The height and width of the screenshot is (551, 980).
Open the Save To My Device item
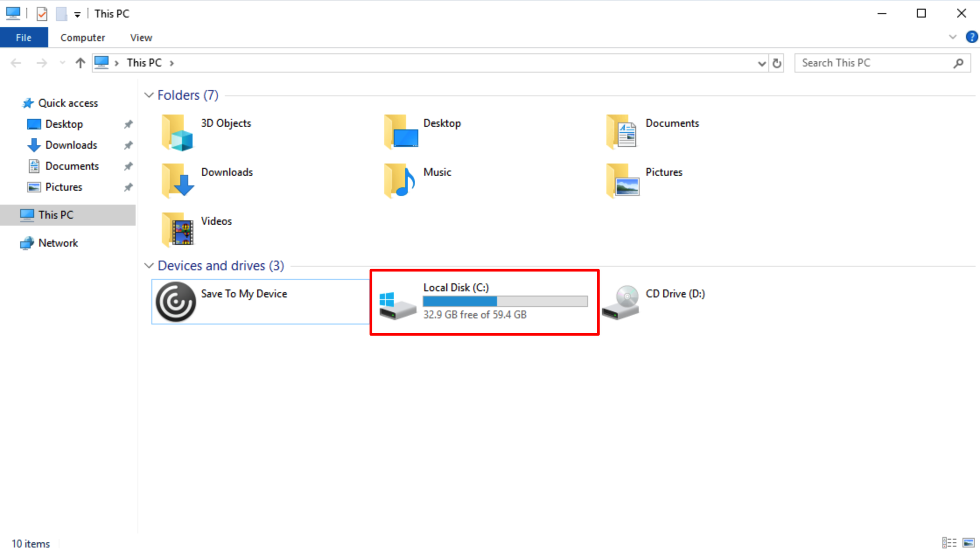(x=244, y=294)
